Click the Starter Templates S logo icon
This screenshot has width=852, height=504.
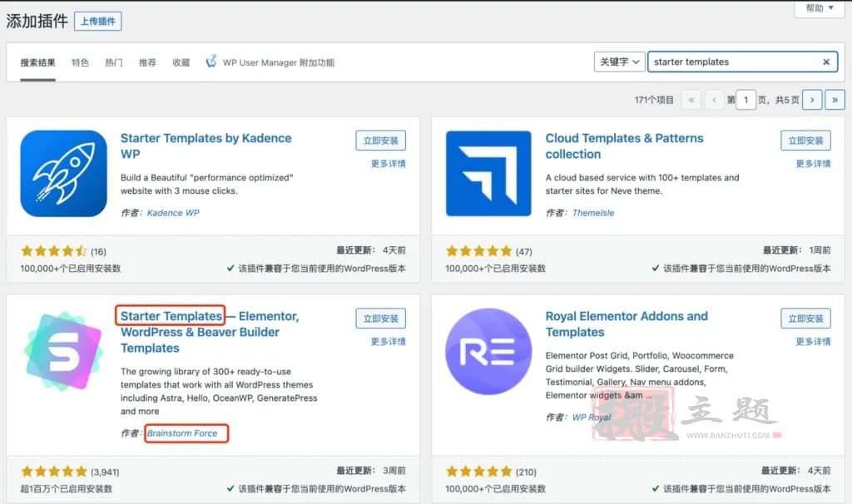(x=63, y=351)
